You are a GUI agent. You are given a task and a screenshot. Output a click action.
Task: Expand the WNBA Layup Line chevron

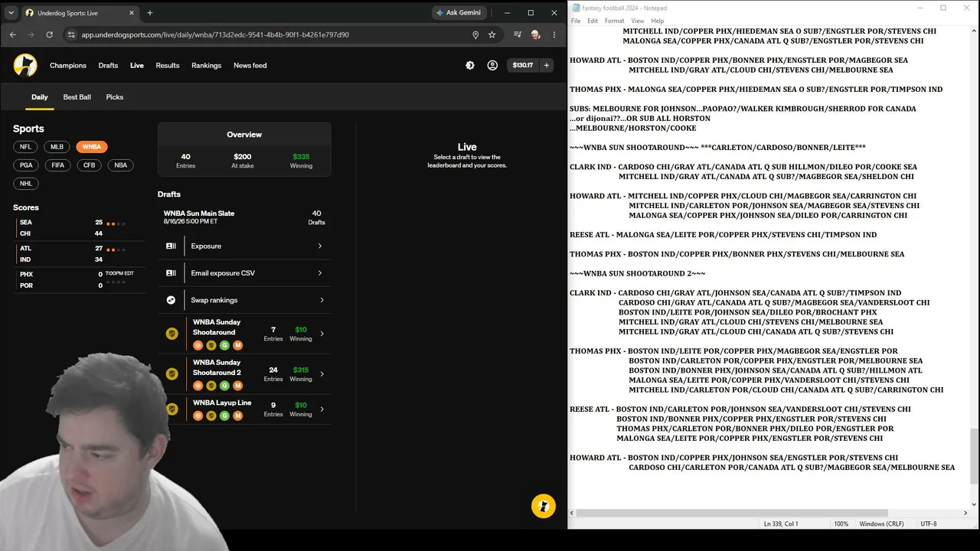point(322,409)
